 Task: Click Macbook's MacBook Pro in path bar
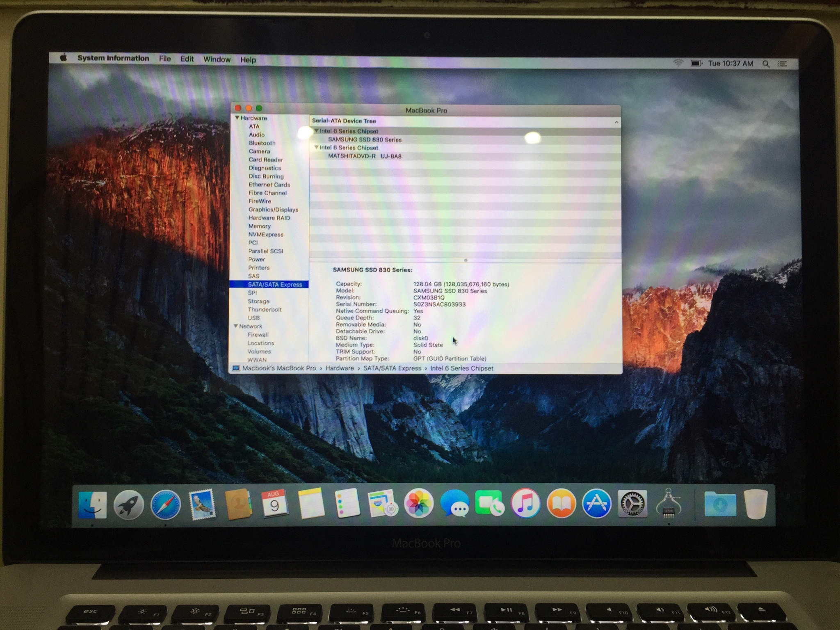[x=279, y=368]
